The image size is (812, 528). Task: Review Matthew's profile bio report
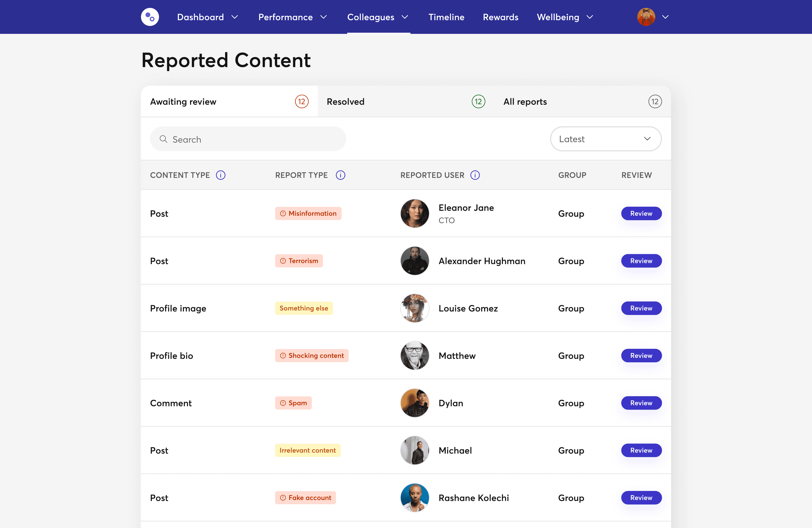click(641, 356)
